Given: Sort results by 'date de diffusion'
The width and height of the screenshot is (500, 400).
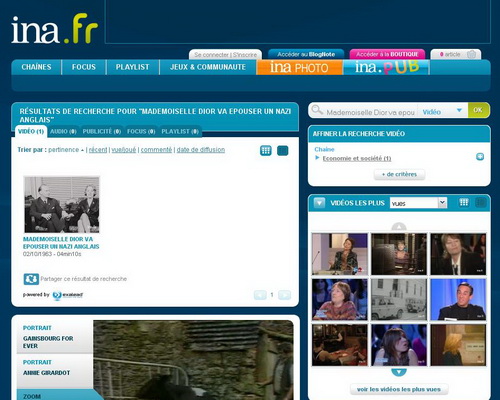Looking at the screenshot, I should coord(201,150).
